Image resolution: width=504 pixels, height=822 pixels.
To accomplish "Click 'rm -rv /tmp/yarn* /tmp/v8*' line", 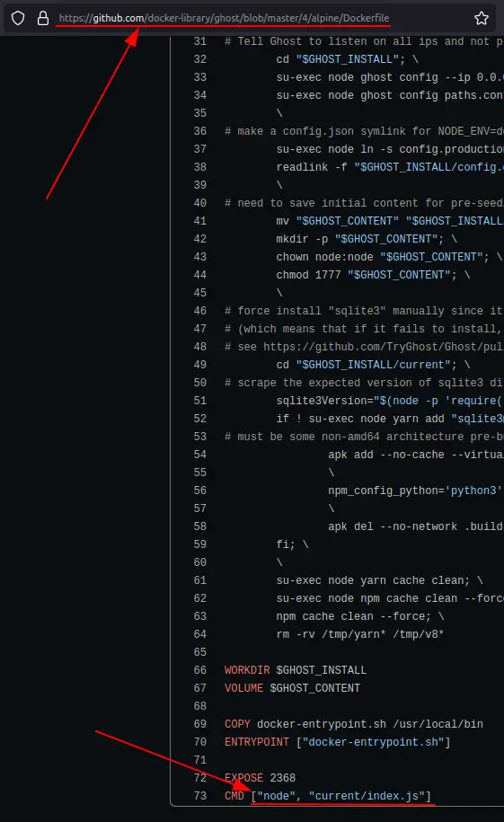I will (x=359, y=634).
